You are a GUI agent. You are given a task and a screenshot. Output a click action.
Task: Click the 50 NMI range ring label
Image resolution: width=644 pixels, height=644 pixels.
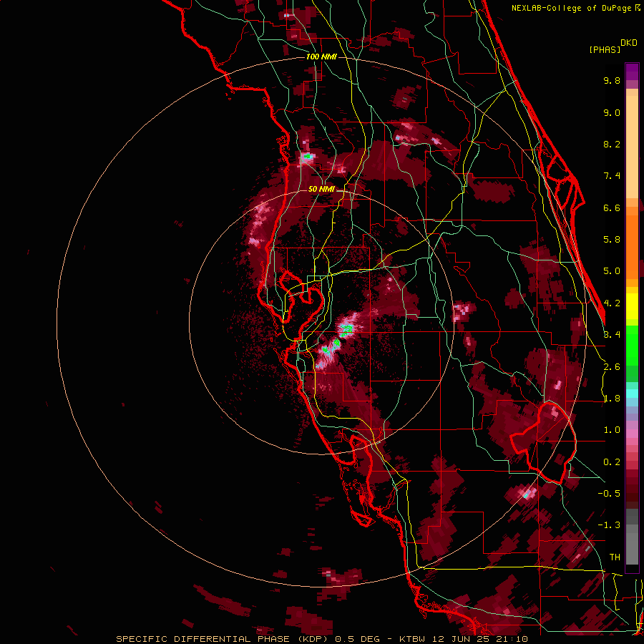(321, 189)
